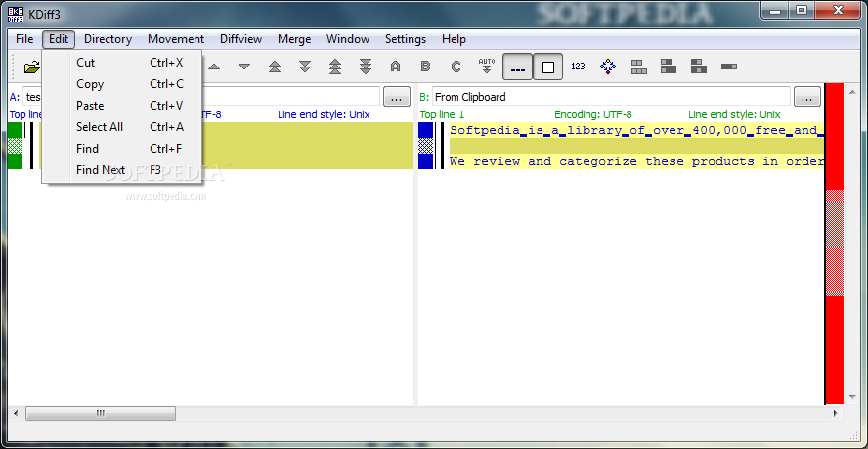Open the Merge menu
The image size is (868, 449).
pos(294,39)
